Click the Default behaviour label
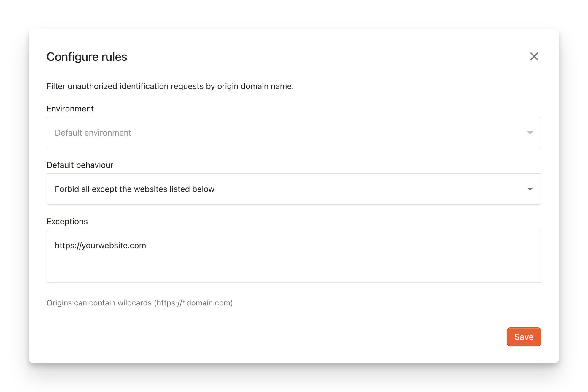Image resolution: width=588 pixels, height=392 pixels. click(80, 165)
